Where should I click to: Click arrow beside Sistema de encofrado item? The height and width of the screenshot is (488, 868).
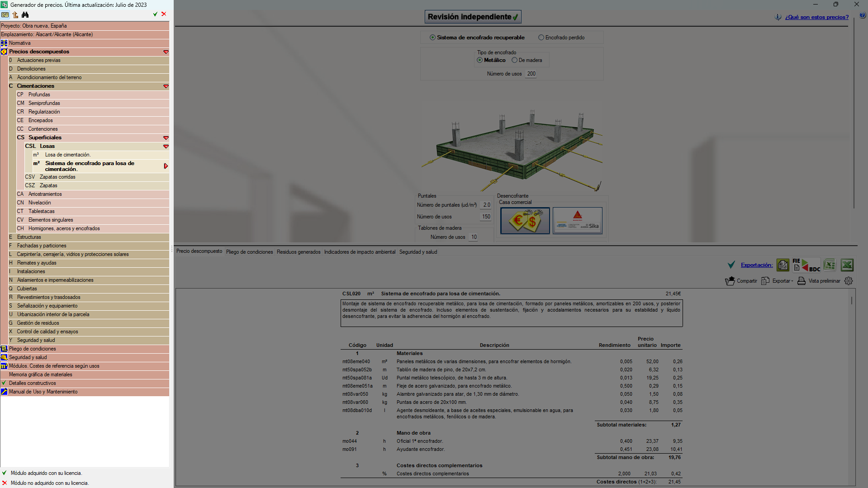pos(166,166)
